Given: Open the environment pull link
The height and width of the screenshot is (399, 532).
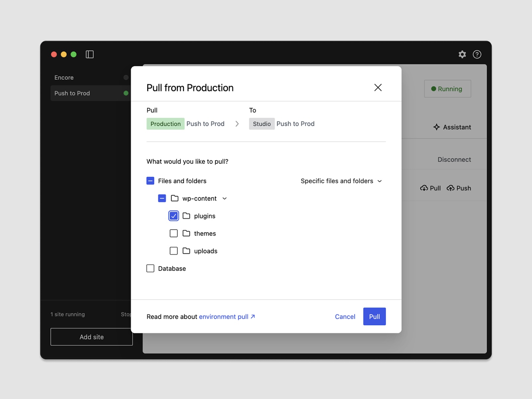Looking at the screenshot, I should [227, 317].
